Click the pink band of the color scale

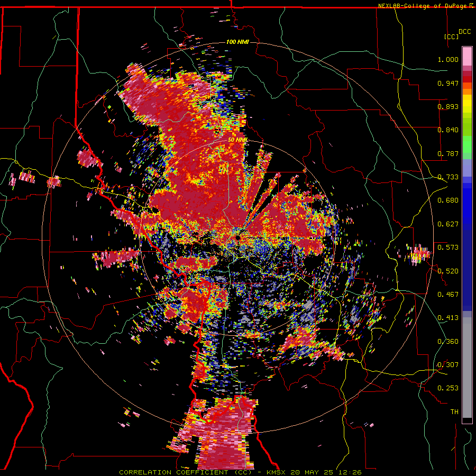click(467, 57)
